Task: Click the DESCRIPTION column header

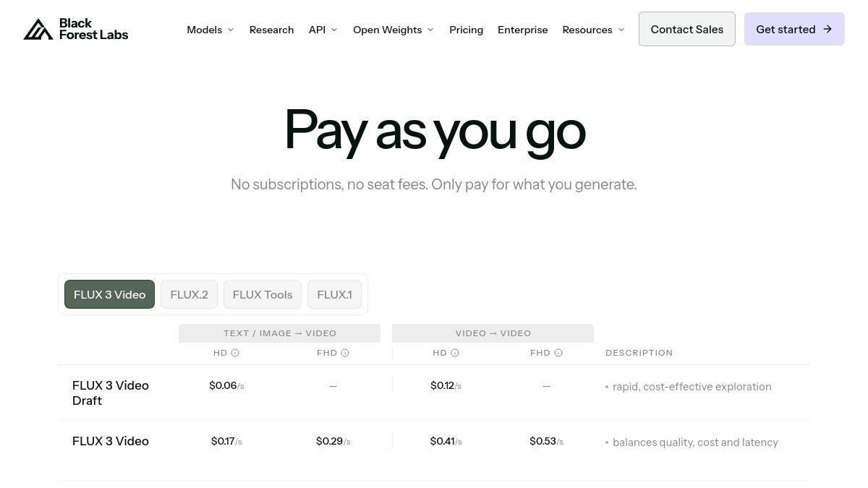Action: pos(639,353)
